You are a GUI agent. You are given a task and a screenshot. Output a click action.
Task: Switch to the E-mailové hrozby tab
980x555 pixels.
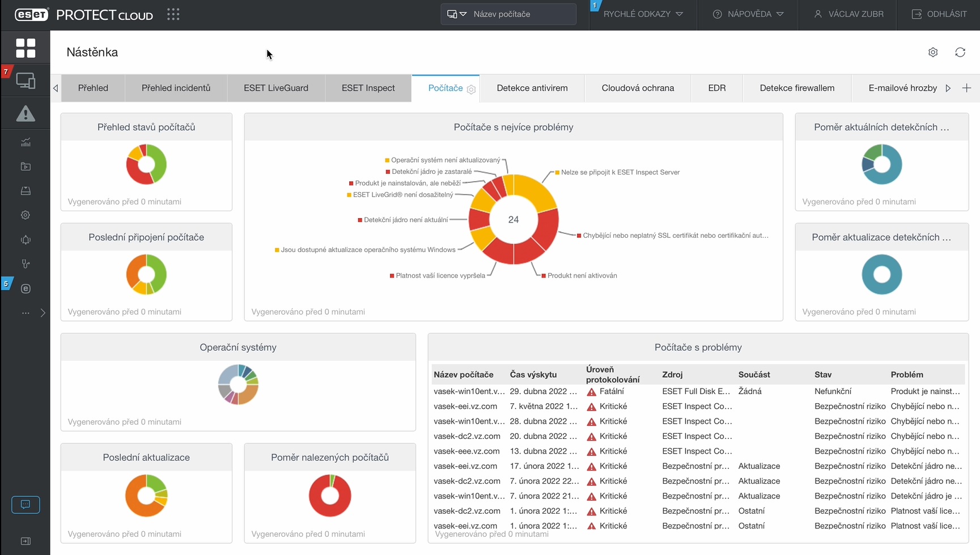[902, 88]
